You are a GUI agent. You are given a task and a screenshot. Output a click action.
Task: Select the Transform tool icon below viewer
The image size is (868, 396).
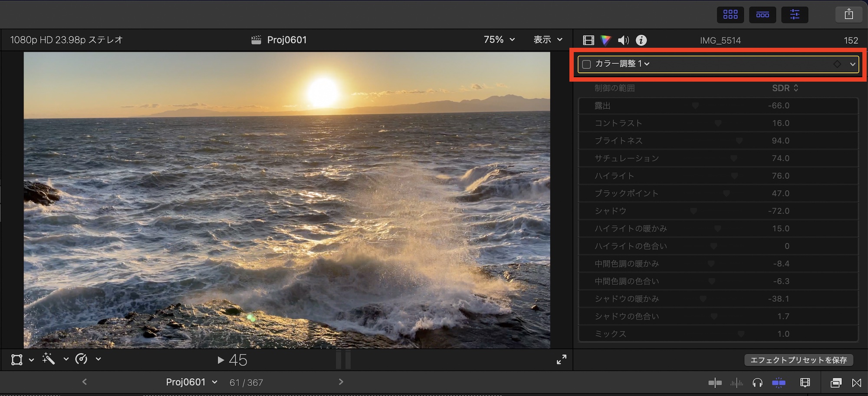pos(17,360)
